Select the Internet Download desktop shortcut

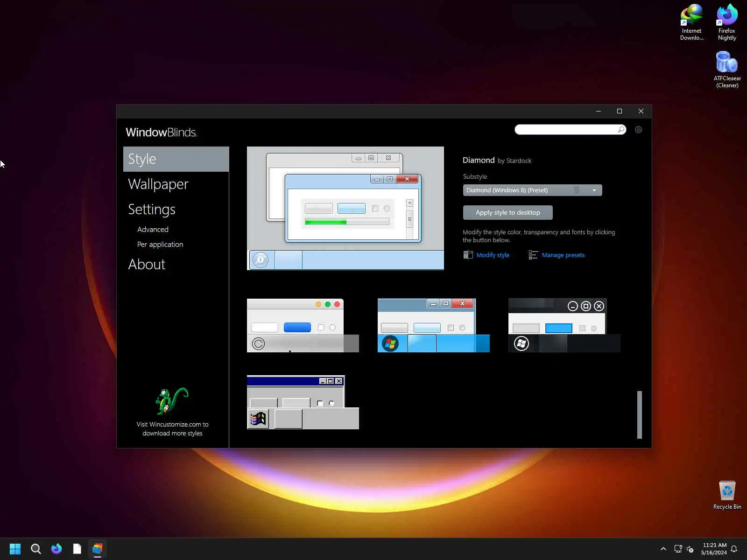691,22
